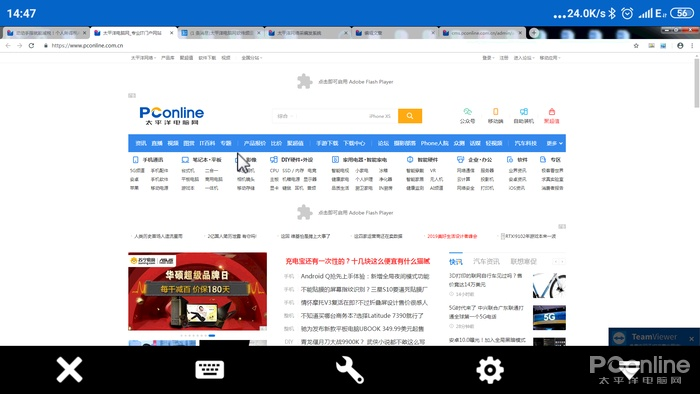This screenshot has height=394, width=700.
Task: Open the 笔记本·平板 category
Action: 201,159
